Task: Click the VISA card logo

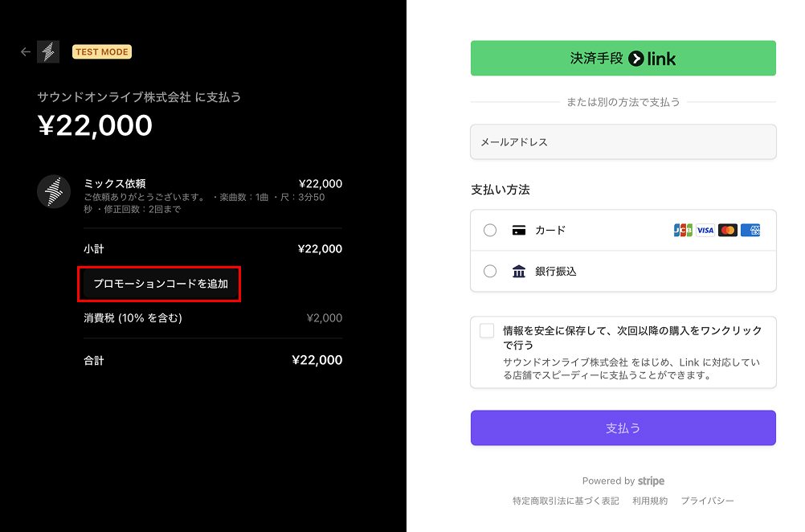Action: pyautogui.click(x=705, y=231)
